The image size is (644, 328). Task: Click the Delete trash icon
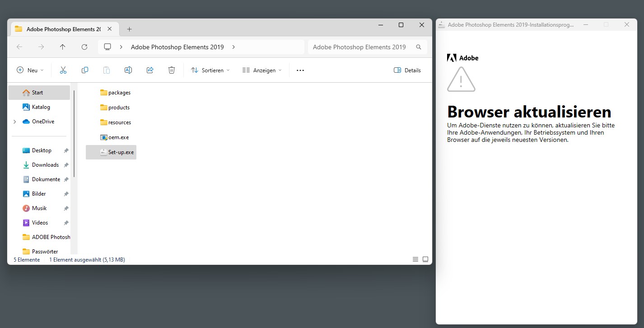pyautogui.click(x=172, y=70)
